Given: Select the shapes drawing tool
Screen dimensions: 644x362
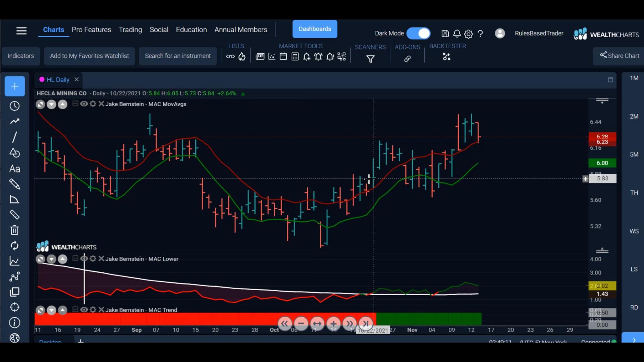Looking at the screenshot, I should [x=14, y=153].
